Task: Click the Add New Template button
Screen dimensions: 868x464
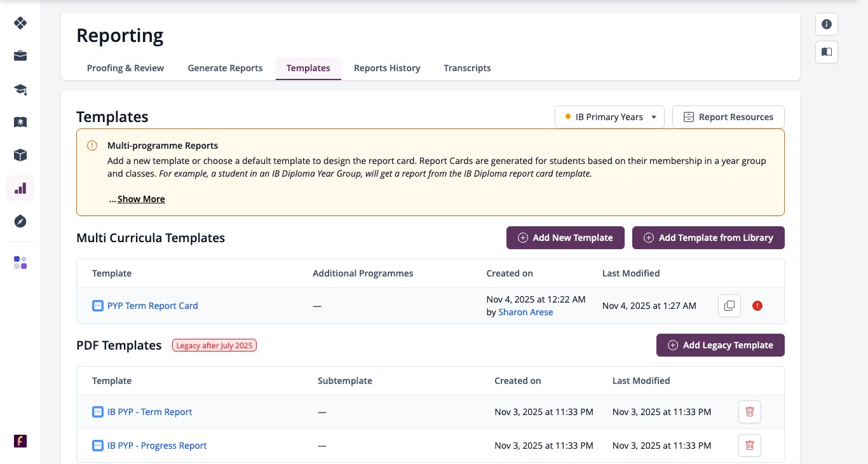Action: click(566, 238)
